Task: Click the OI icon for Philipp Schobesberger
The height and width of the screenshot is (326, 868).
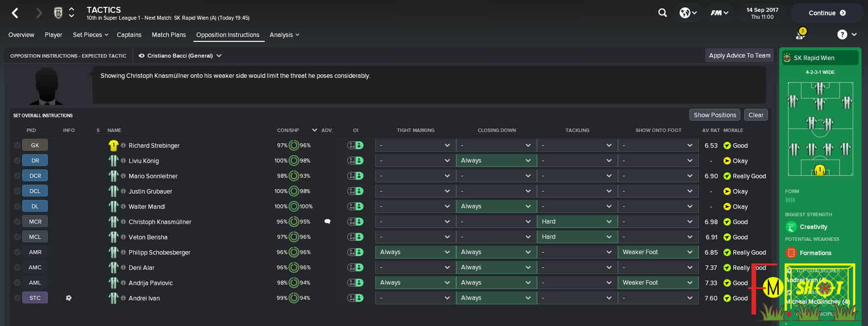Action: pos(355,252)
